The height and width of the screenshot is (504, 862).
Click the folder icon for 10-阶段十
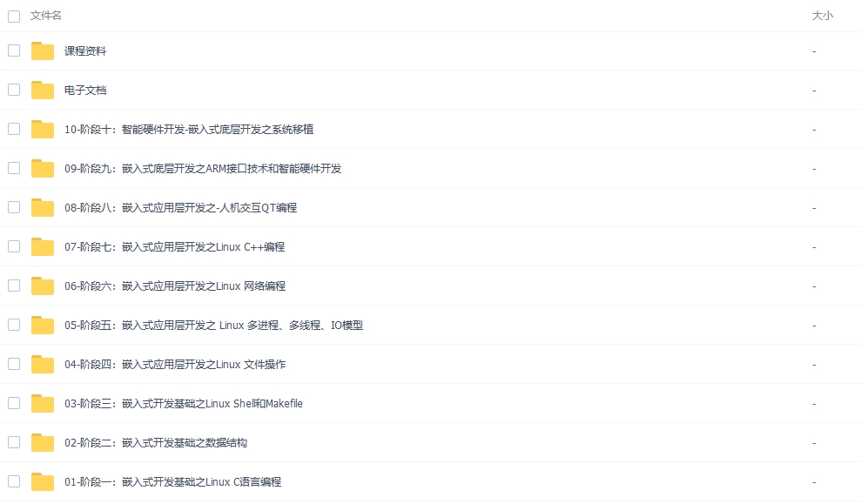pos(43,130)
